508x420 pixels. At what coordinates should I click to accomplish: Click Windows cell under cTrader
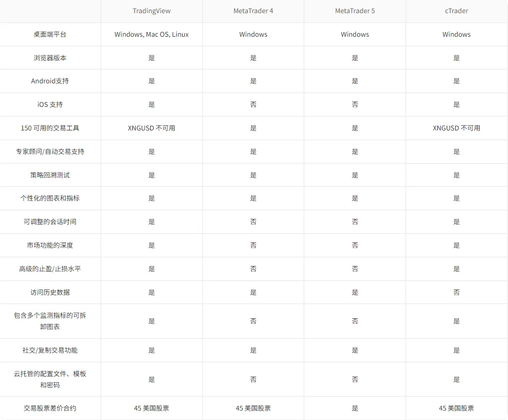[456, 34]
